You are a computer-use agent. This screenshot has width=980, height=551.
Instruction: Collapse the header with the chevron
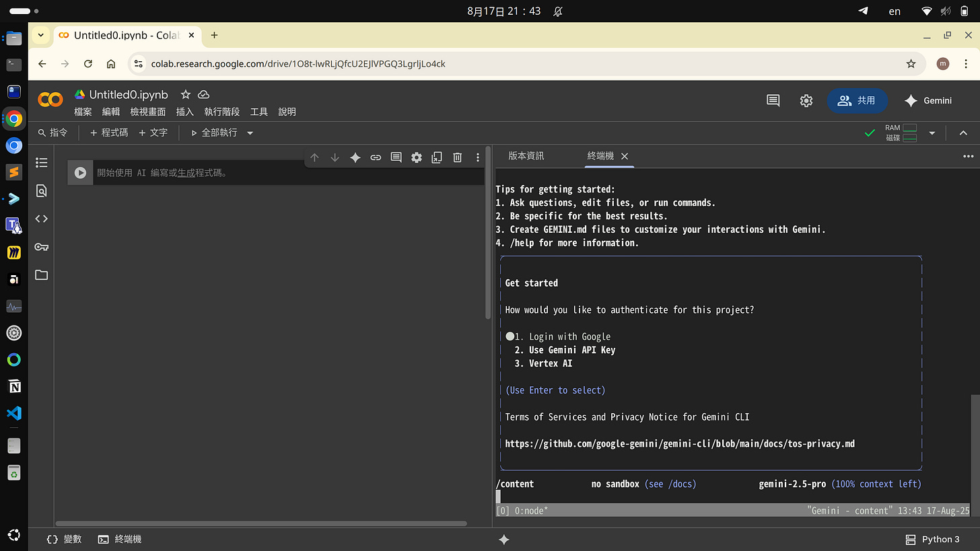(963, 133)
